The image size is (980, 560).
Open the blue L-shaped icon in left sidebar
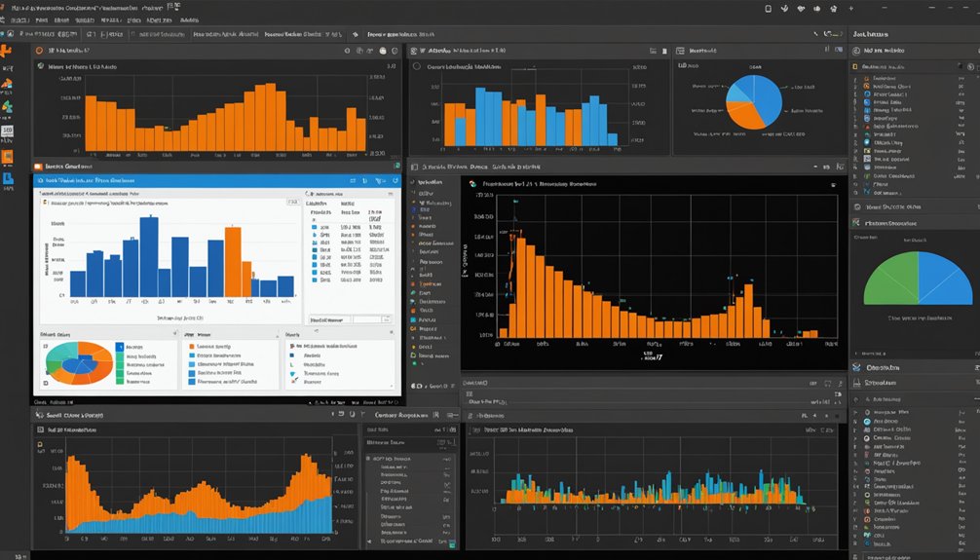tap(8, 179)
